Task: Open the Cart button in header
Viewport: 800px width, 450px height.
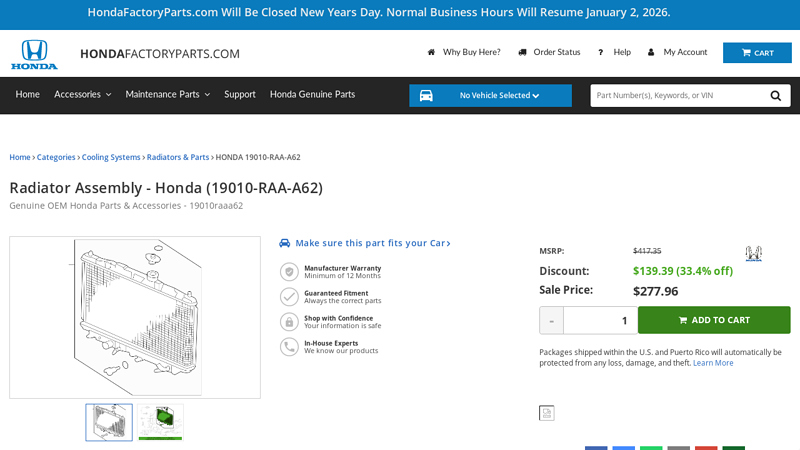Action: tap(757, 53)
